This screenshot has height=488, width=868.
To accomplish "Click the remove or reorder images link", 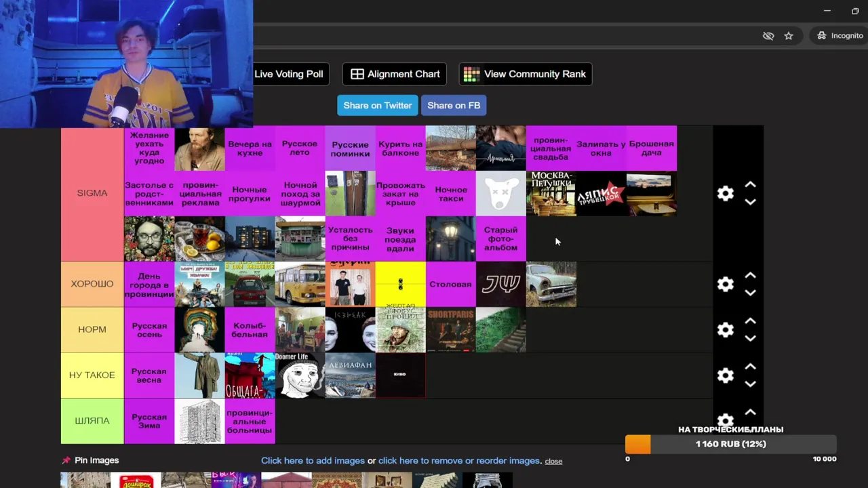I will [x=459, y=460].
